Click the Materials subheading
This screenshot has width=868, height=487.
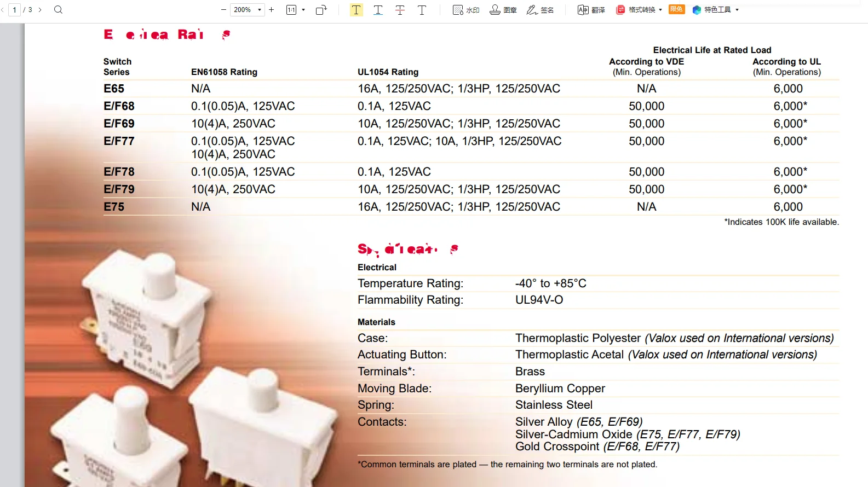[x=376, y=322]
